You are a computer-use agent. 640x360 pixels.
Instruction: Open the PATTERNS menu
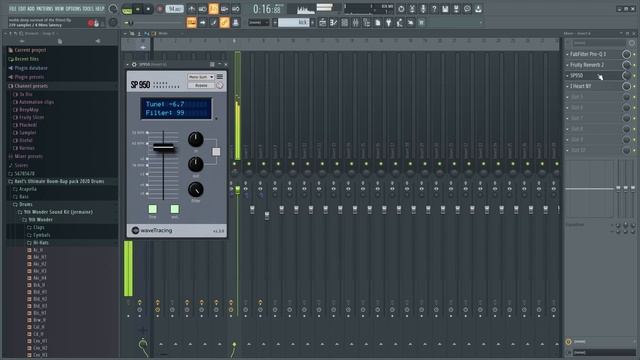[44, 9]
